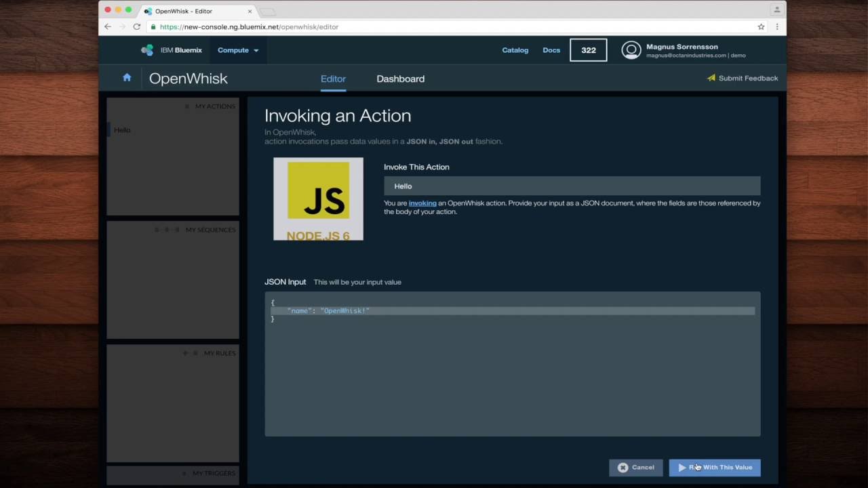868x488 pixels.
Task: Click browser forward arrow
Action: tap(123, 26)
